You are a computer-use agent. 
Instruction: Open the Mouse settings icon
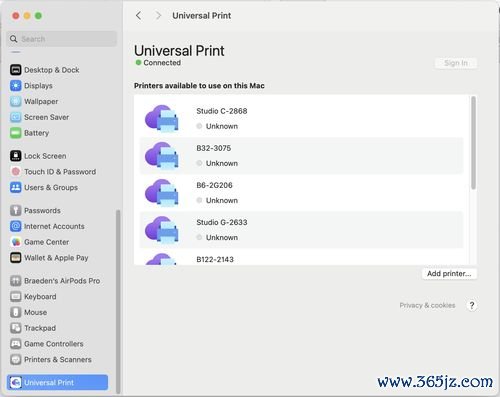click(x=16, y=312)
